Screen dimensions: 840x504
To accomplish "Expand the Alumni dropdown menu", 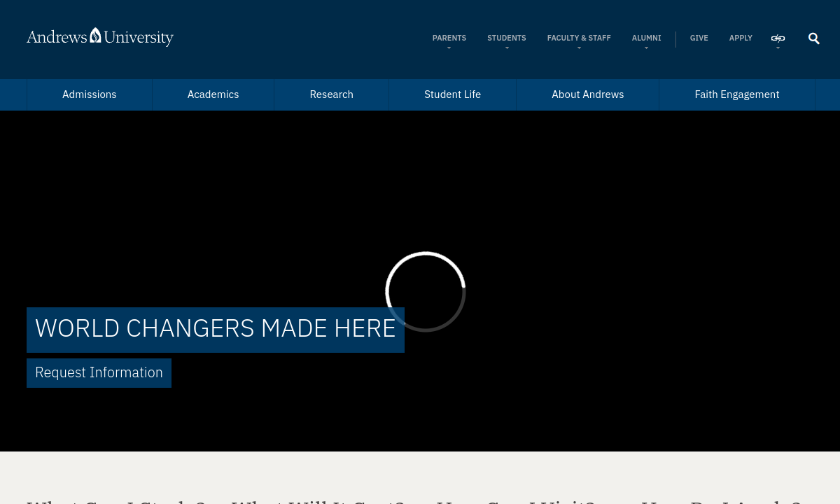I will (x=646, y=38).
